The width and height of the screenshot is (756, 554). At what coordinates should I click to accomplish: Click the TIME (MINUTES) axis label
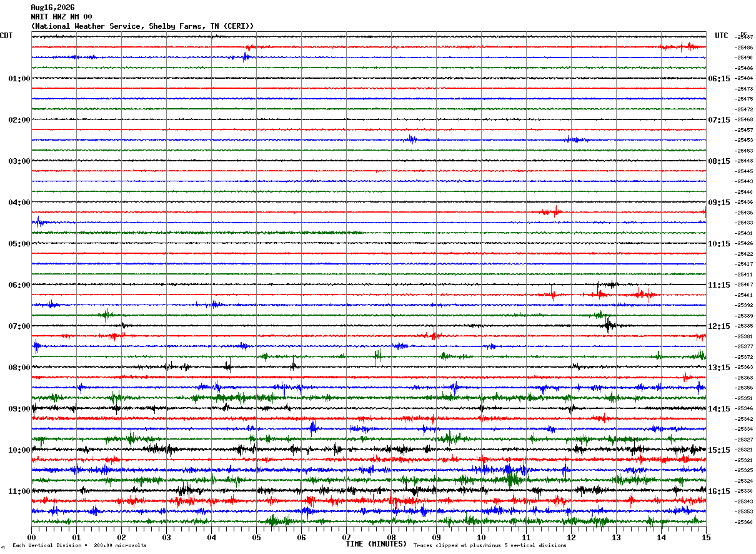click(x=376, y=544)
